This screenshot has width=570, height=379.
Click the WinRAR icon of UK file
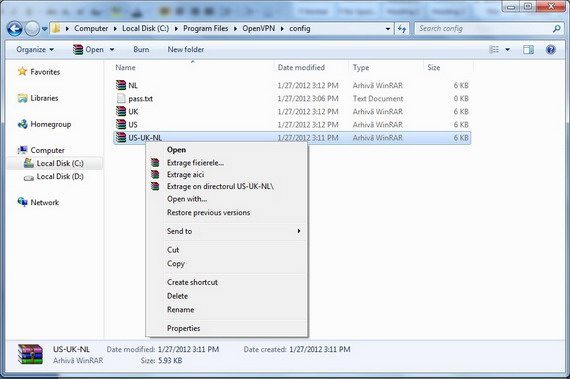(x=121, y=112)
